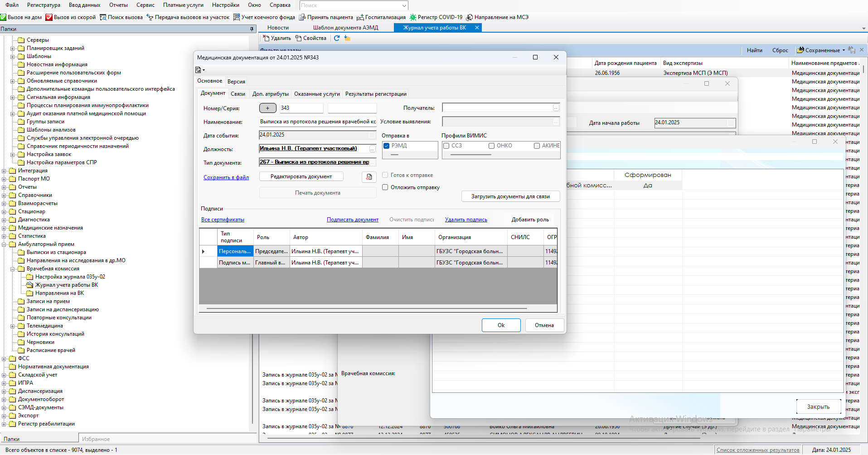Click the signatures table horizontal scrollbar
Screen dimensions: 868x455
366,308
